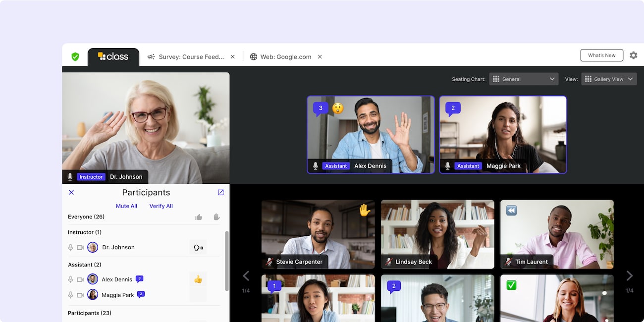Select the Web: Google.com tab

286,56
